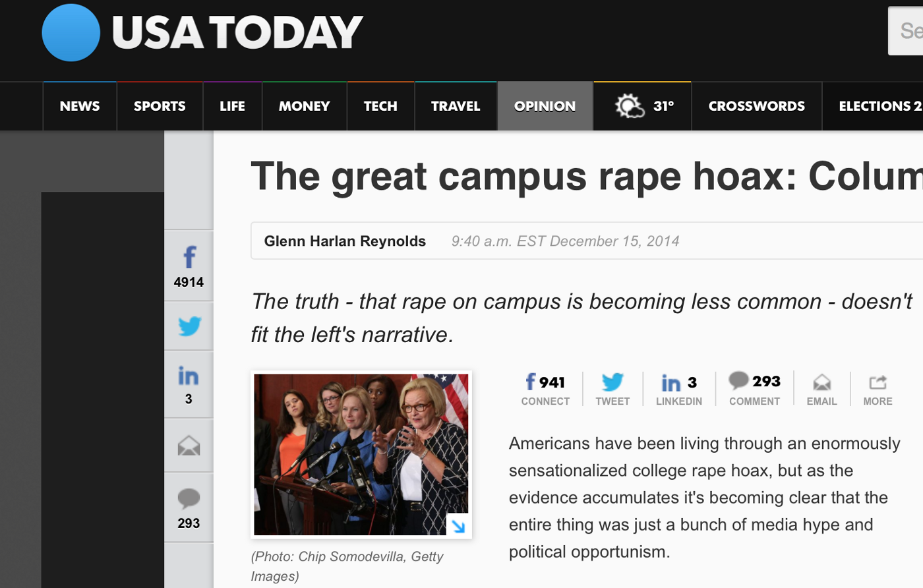923x588 pixels.
Task: Open the Elections nav item
Action: (x=873, y=106)
